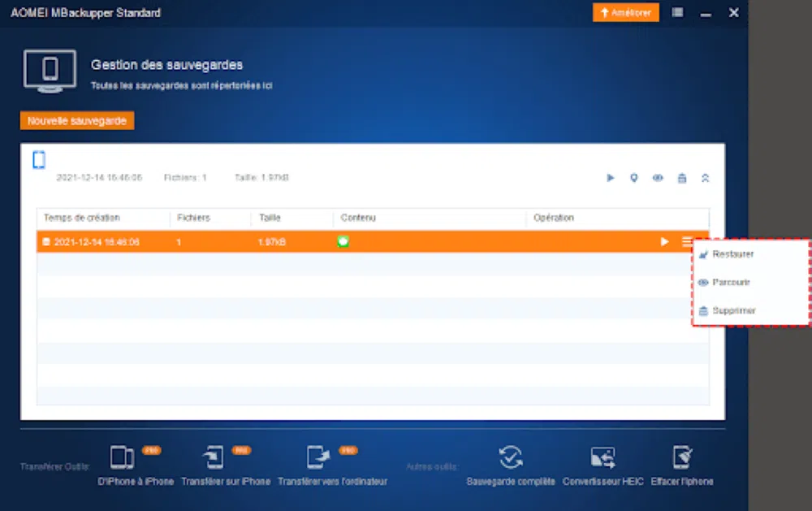The height and width of the screenshot is (511, 812).
Task: Click the blue play icon in device header
Action: coord(611,178)
